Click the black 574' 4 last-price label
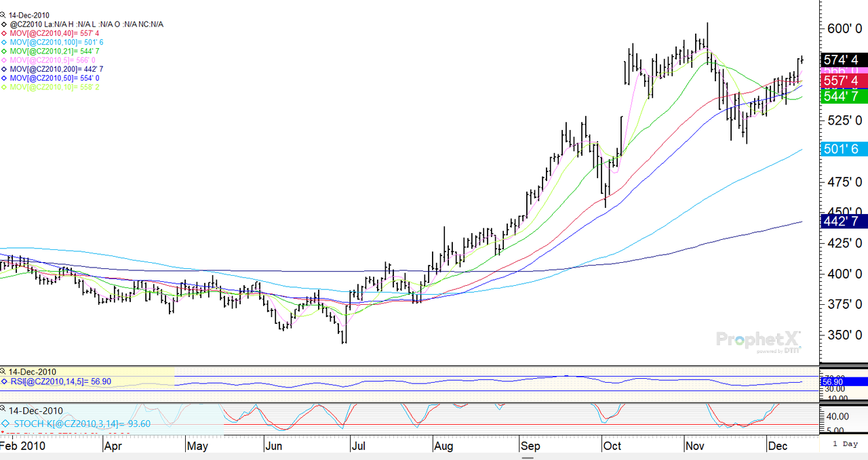This screenshot has height=460, width=868. pyautogui.click(x=844, y=59)
